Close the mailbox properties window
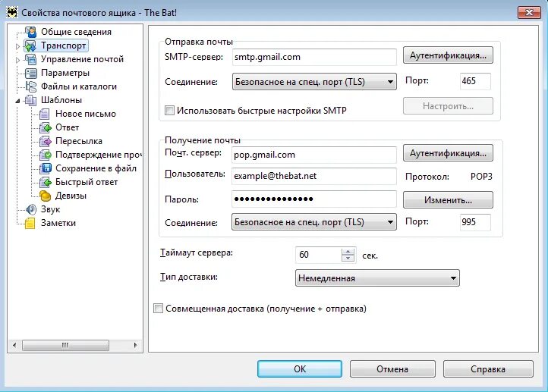 [x=529, y=13]
